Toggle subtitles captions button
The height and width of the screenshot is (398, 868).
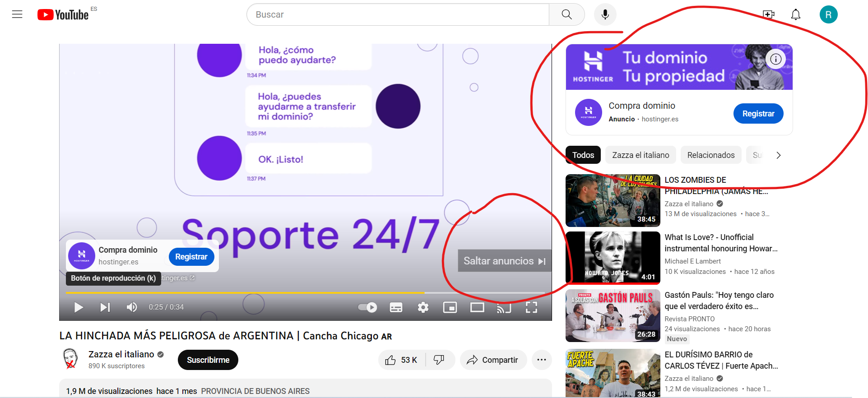(396, 307)
